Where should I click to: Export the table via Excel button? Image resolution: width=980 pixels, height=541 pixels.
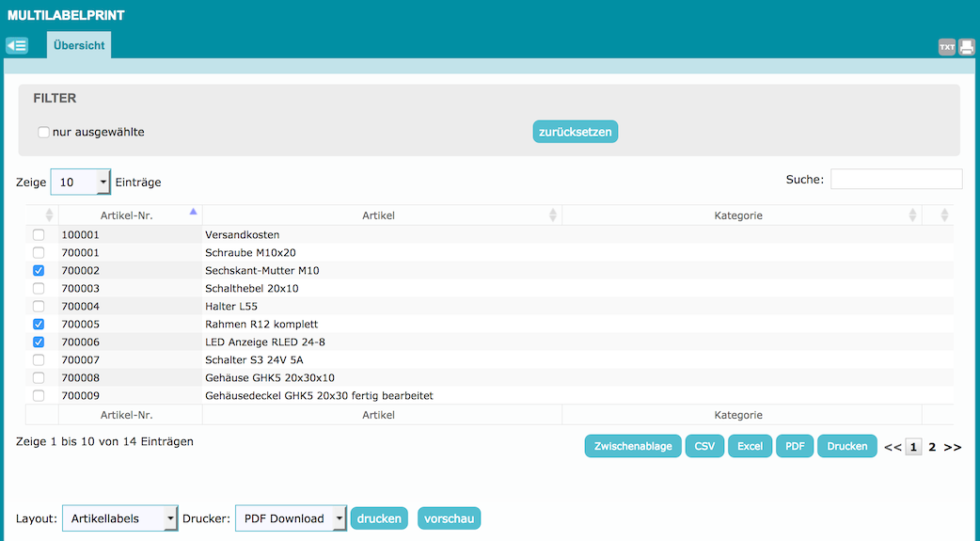750,446
